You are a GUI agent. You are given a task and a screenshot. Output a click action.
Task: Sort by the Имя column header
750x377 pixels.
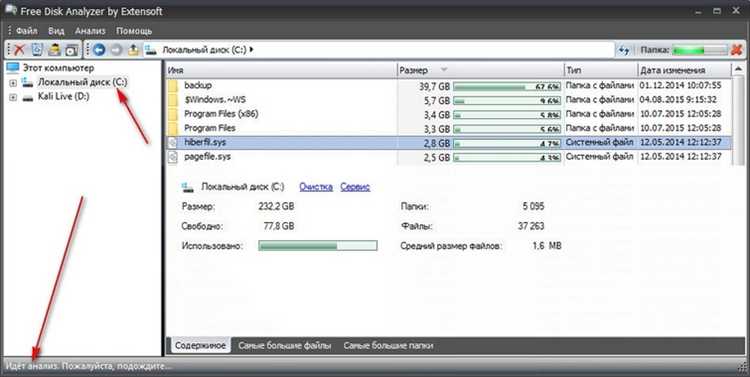[281, 70]
